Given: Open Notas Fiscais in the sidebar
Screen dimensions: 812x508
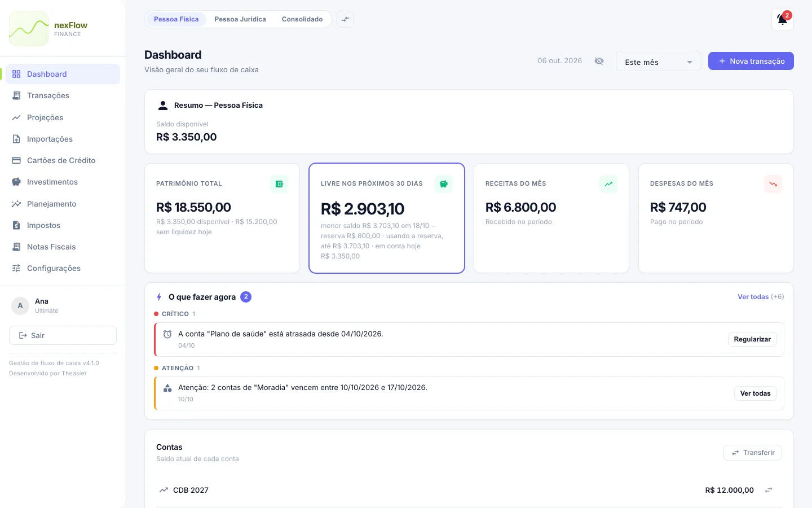Looking at the screenshot, I should pyautogui.click(x=63, y=247).
